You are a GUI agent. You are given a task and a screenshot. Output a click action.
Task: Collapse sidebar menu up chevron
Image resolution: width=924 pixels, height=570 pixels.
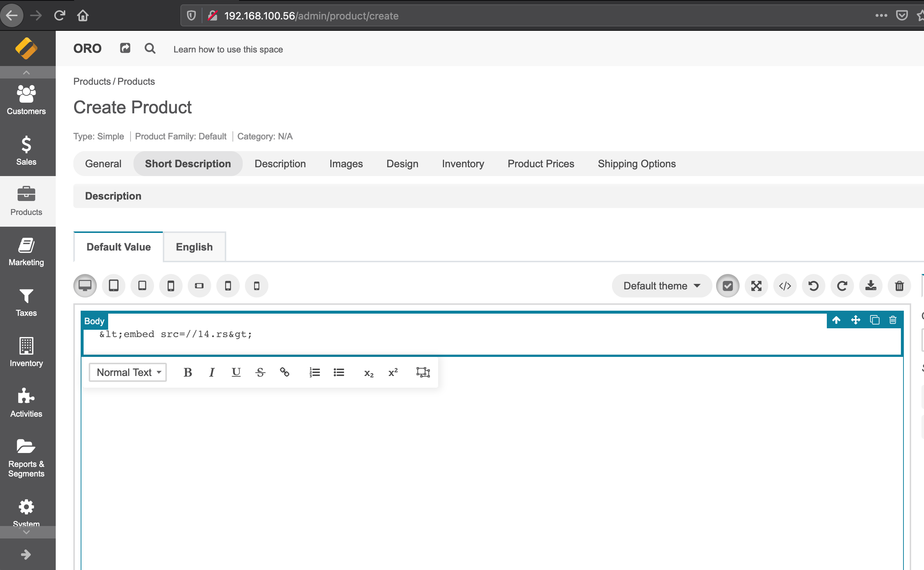click(x=26, y=72)
